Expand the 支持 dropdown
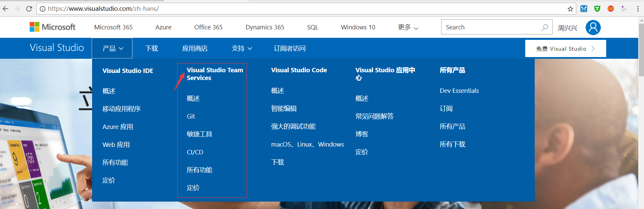This screenshot has width=644, height=209. 242,48
